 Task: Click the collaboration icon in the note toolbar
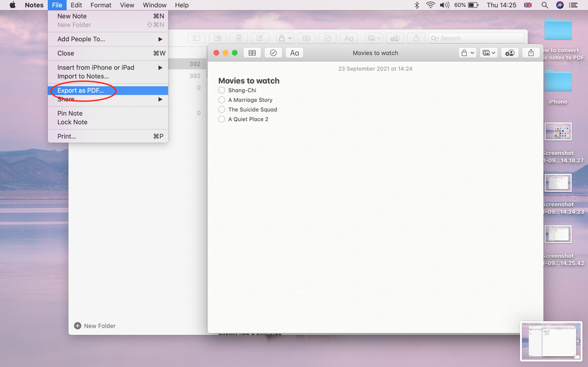coord(510,53)
